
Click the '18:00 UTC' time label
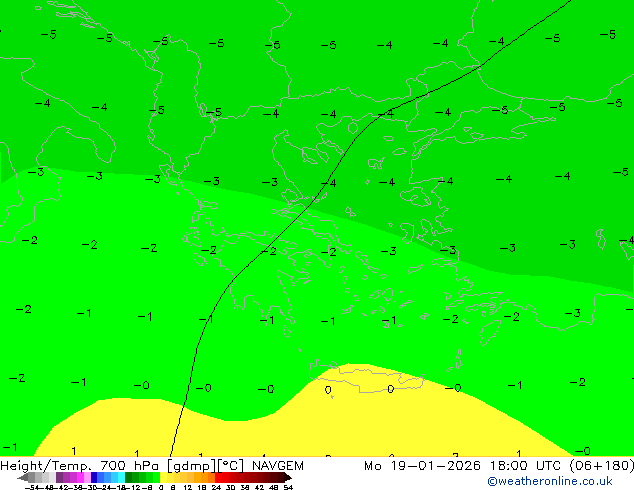525,466
